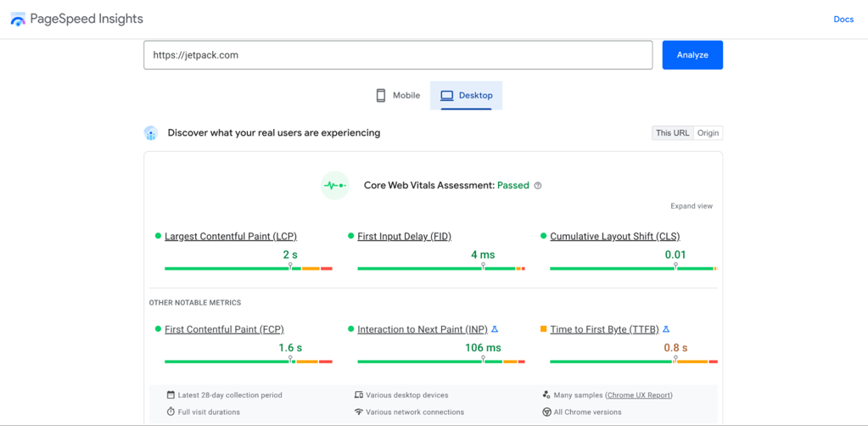
Task: Click the stopwatch icon by Full visit durations
Action: [171, 412]
